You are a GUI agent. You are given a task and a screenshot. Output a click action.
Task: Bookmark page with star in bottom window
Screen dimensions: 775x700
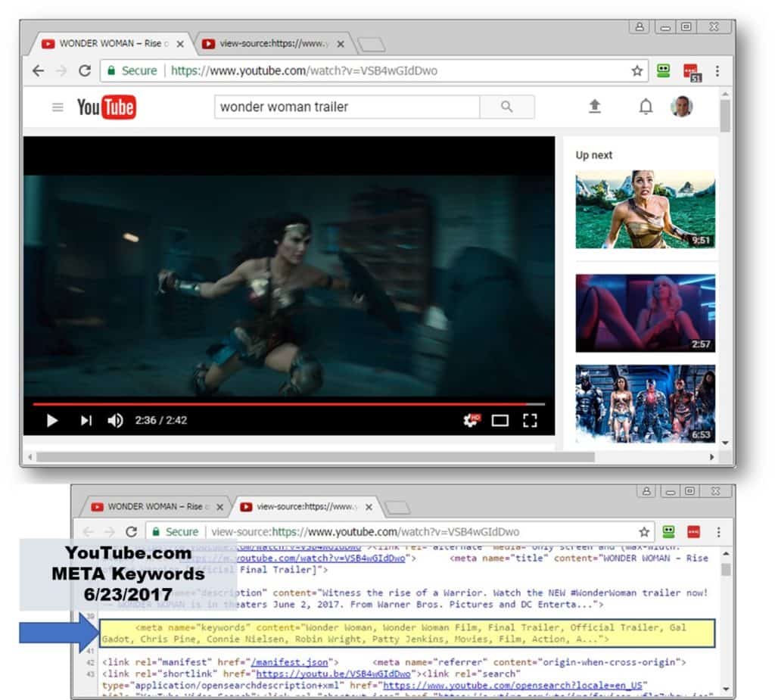pyautogui.click(x=644, y=532)
